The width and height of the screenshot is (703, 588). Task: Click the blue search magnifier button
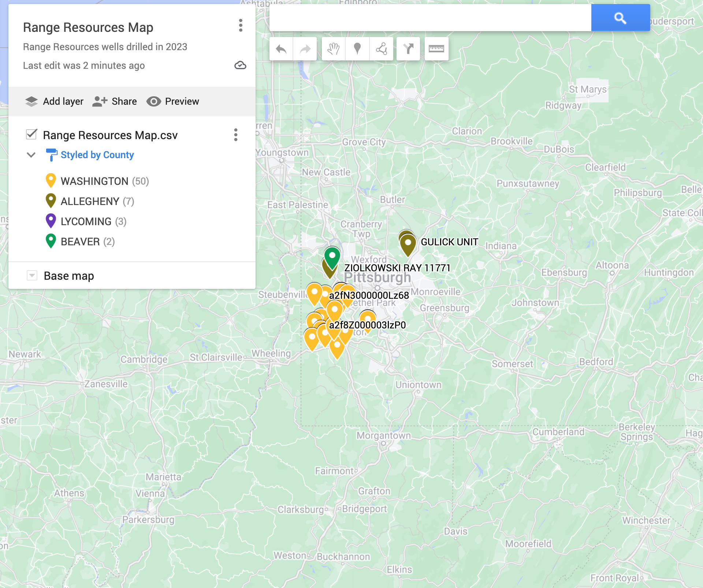coord(620,18)
